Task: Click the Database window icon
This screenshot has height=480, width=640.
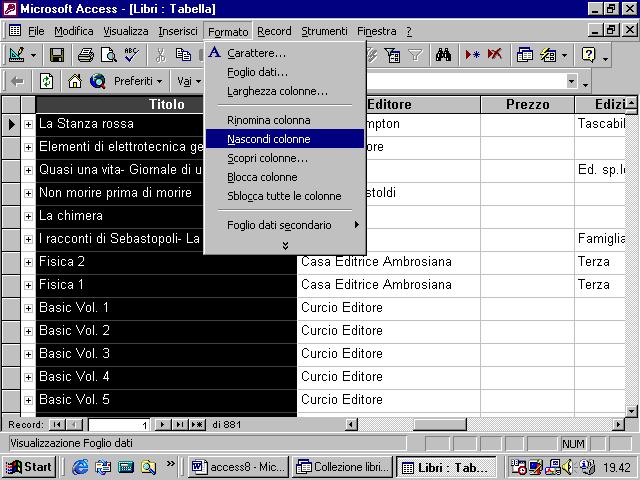Action: point(524,55)
